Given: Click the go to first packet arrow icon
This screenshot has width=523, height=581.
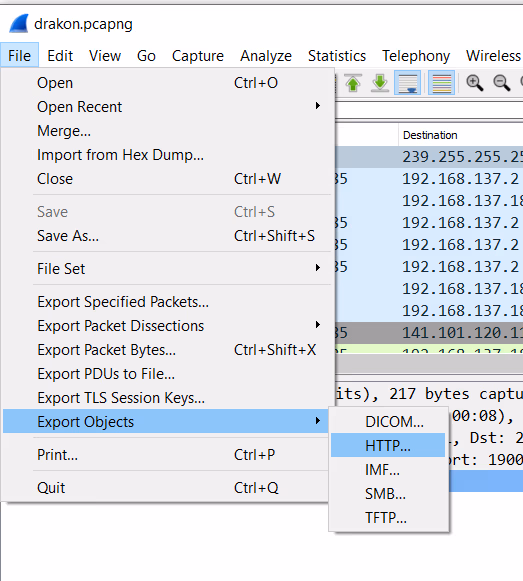Looking at the screenshot, I should tap(353, 83).
